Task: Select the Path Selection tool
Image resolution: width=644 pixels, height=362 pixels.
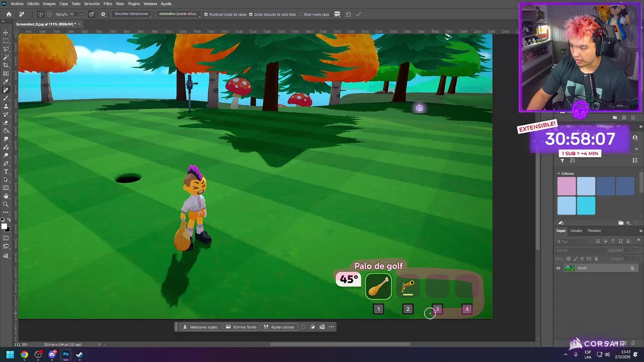Action: pyautogui.click(x=6, y=180)
